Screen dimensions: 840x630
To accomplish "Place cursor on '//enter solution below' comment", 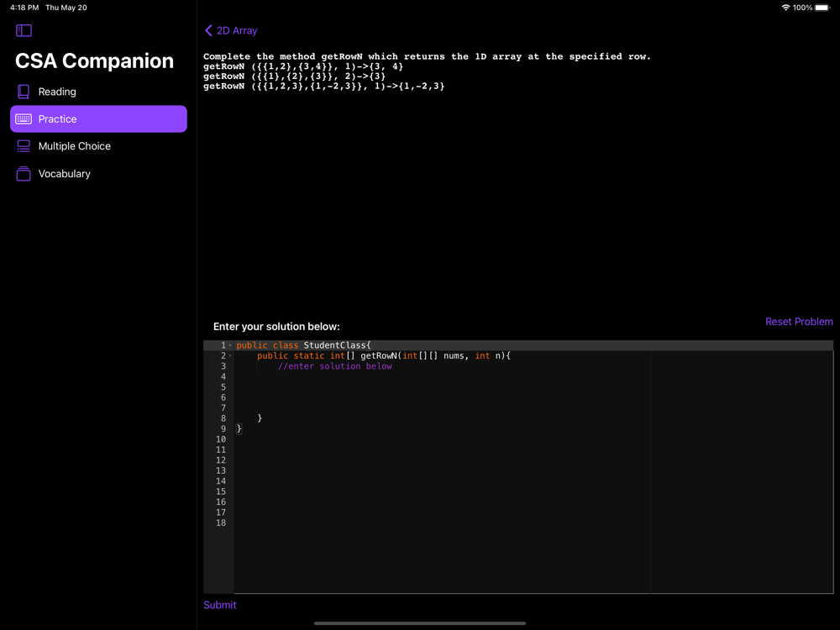I will [x=335, y=366].
